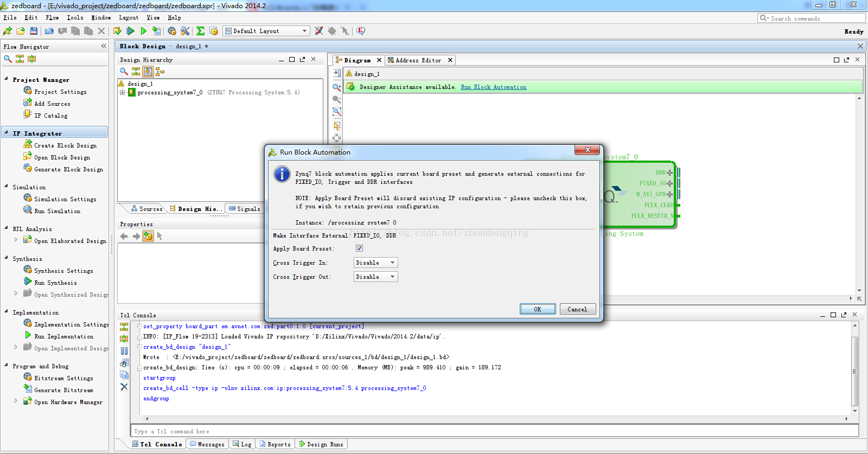
Task: Click the Tcl Console horizontal scrollbar
Action: tap(496, 419)
